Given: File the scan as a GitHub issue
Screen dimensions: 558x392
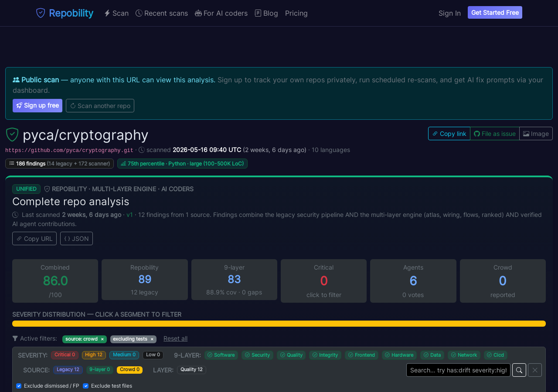Looking at the screenshot, I should 495,134.
